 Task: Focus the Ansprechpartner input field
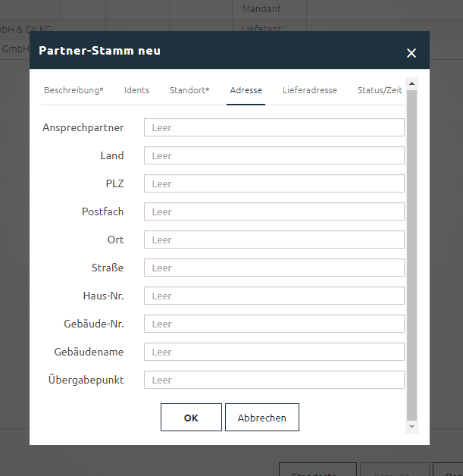pyautogui.click(x=274, y=127)
